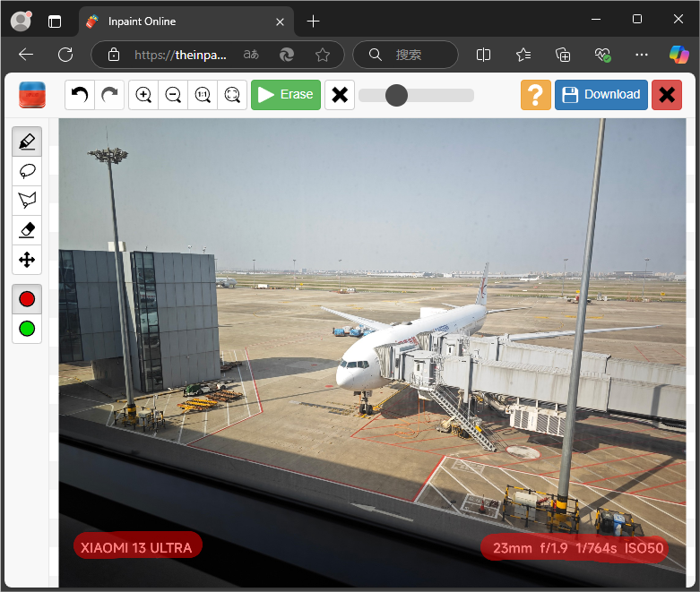700x592 pixels.
Task: Choose the Eraser tool in sidebar
Action: click(27, 230)
